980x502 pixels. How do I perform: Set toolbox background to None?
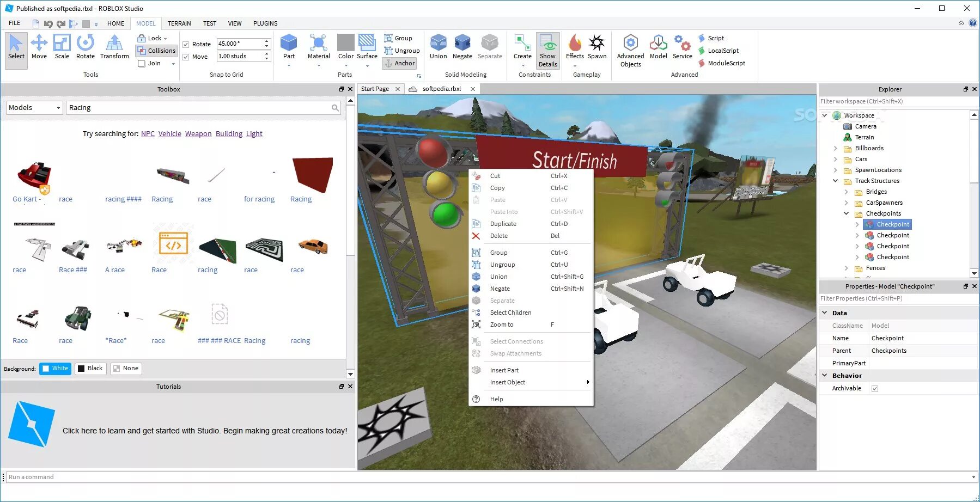126,369
